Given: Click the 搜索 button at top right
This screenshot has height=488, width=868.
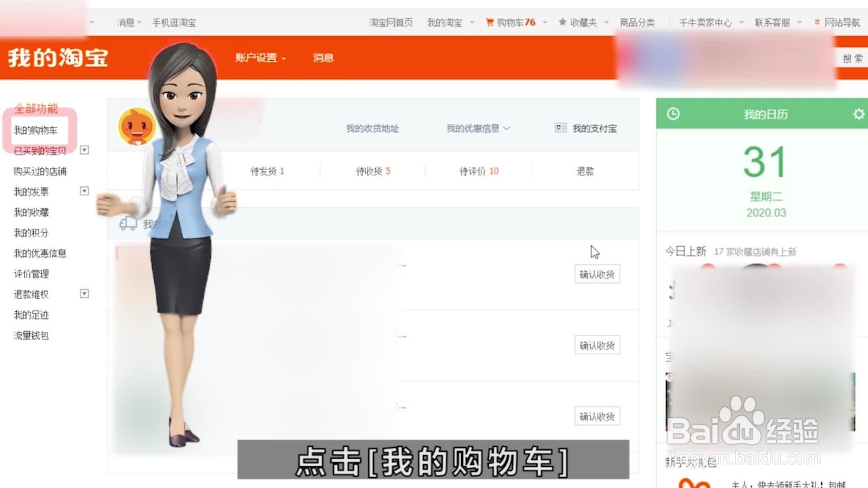Looking at the screenshot, I should [x=853, y=58].
